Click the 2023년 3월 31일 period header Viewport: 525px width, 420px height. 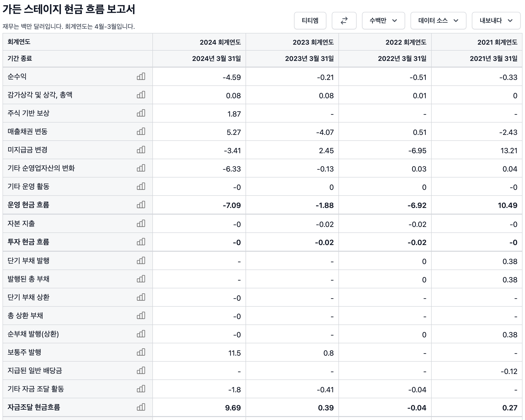pyautogui.click(x=309, y=58)
